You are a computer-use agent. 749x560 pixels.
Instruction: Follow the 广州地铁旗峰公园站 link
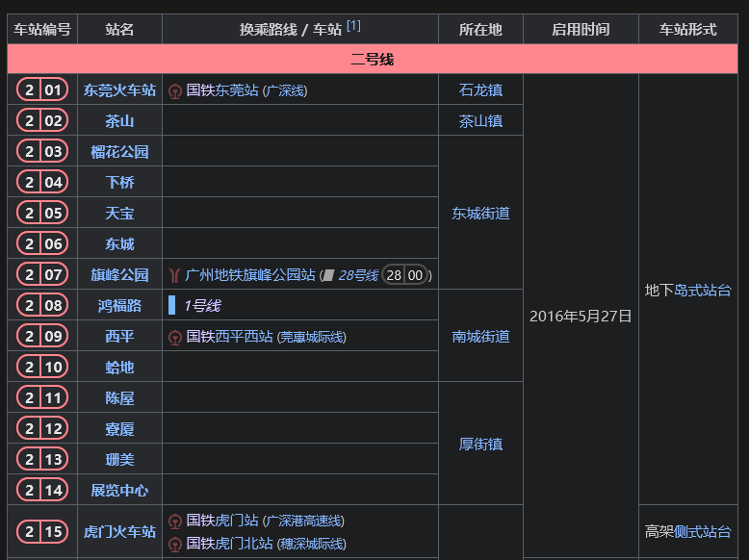pos(250,275)
